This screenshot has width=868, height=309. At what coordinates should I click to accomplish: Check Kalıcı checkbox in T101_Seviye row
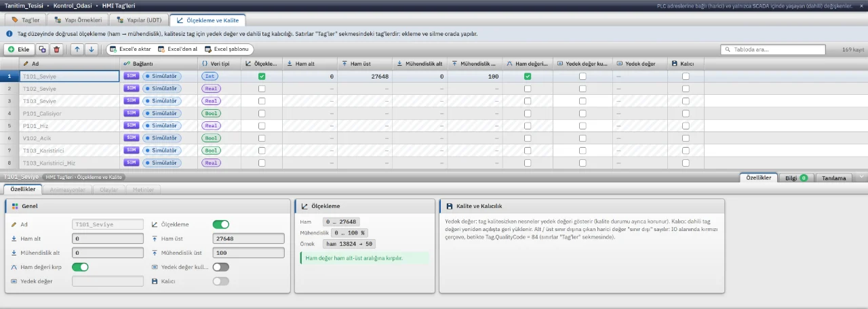pos(686,77)
